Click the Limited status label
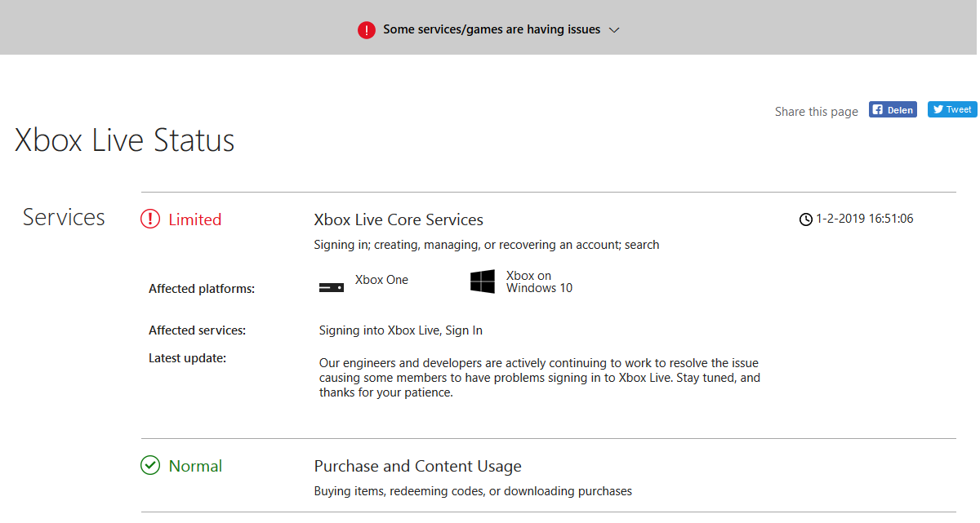The height and width of the screenshot is (523, 980). click(195, 219)
